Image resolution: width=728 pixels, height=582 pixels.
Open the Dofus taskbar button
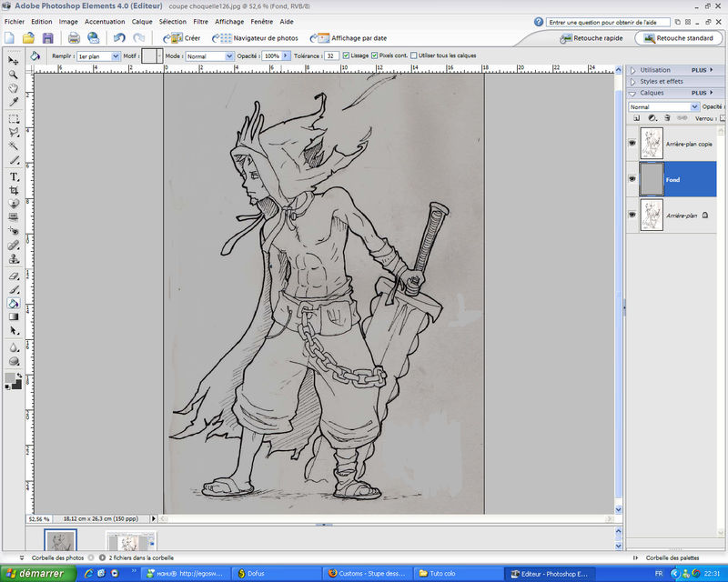click(277, 574)
